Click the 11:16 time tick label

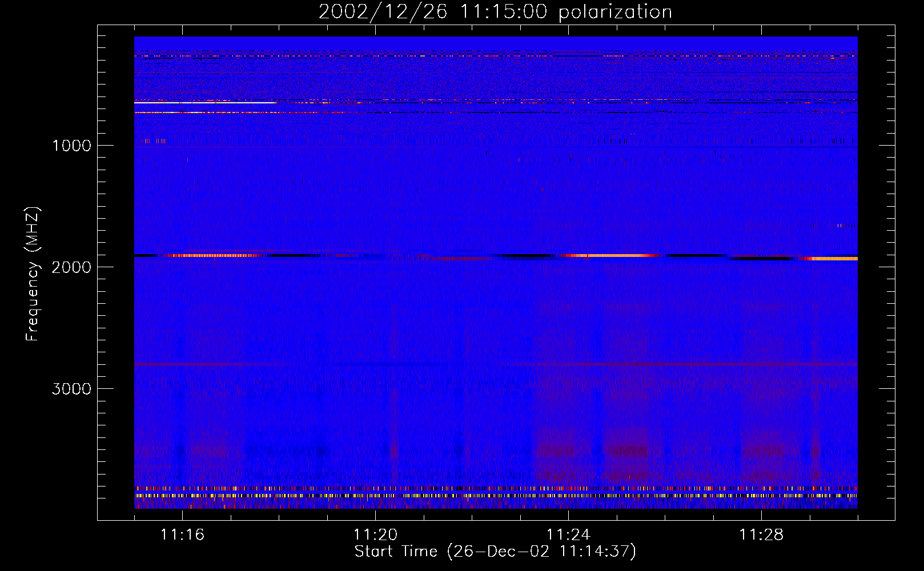pos(182,534)
